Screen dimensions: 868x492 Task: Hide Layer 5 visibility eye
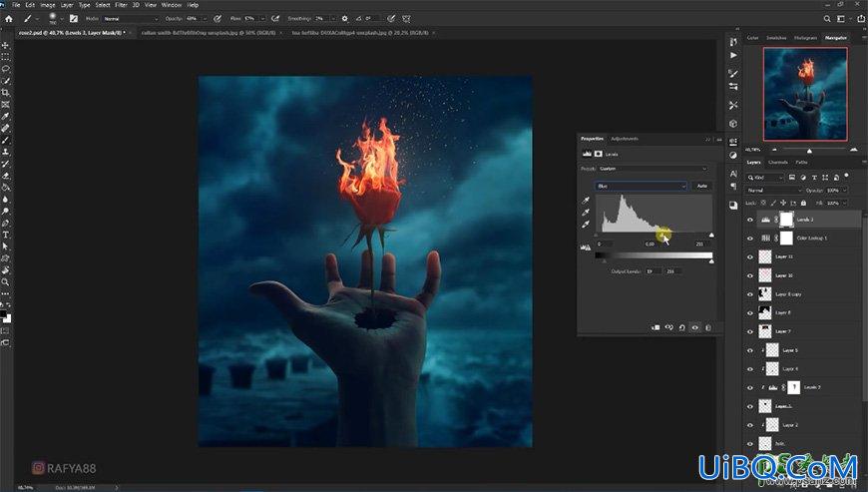pyautogui.click(x=750, y=350)
